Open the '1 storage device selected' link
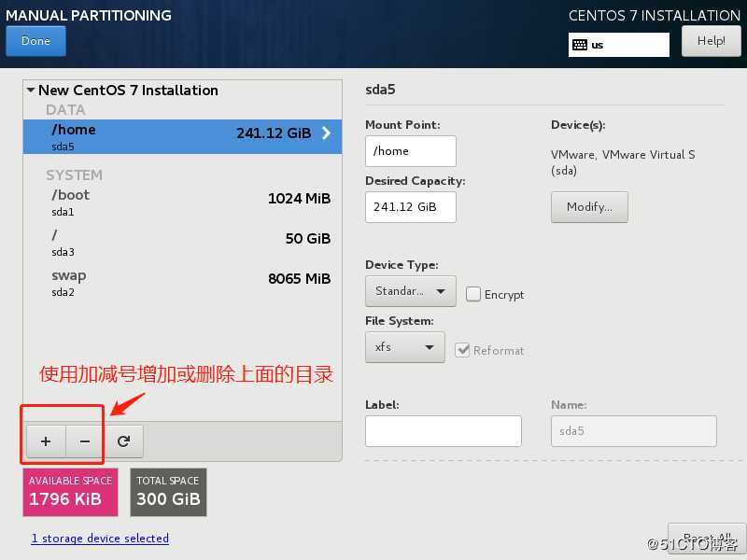Viewport: 747px width, 560px height. coord(100,539)
